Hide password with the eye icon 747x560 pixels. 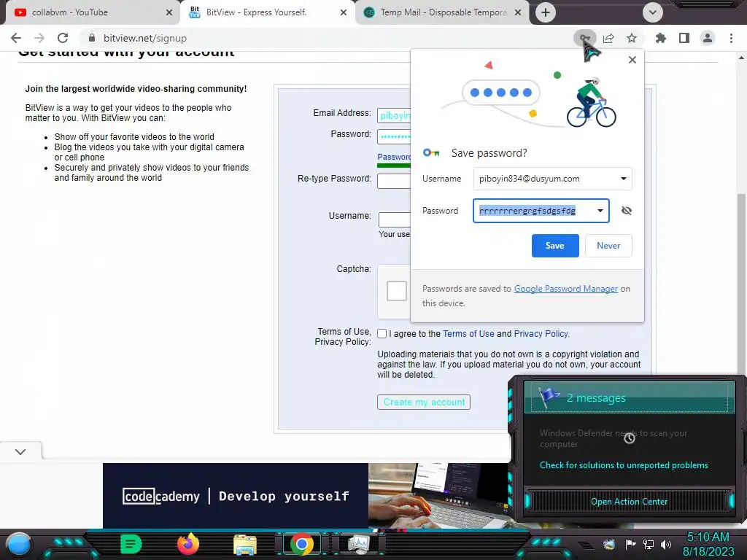click(x=627, y=211)
